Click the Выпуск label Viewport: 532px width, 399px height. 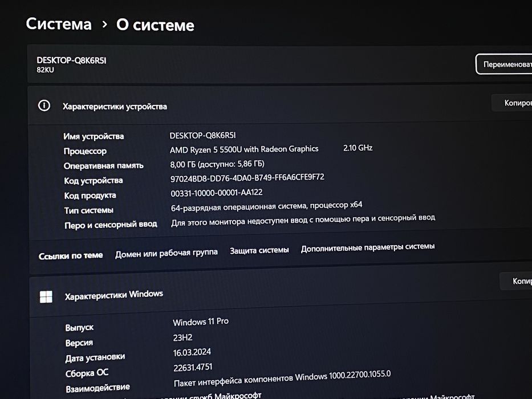[x=79, y=328]
